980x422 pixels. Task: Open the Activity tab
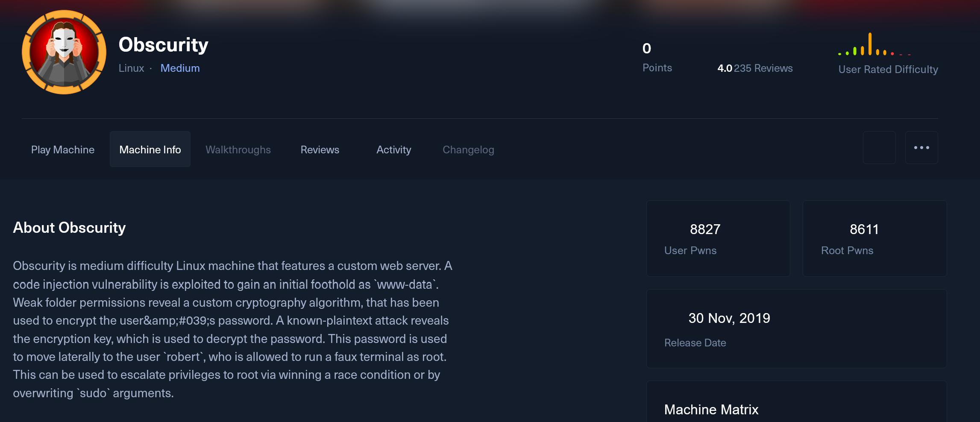[x=393, y=149]
